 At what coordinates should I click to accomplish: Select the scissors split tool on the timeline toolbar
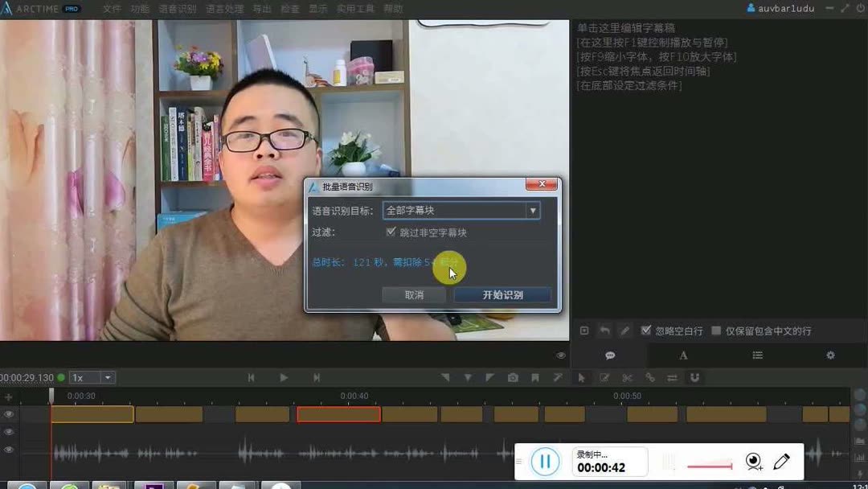pyautogui.click(x=628, y=377)
